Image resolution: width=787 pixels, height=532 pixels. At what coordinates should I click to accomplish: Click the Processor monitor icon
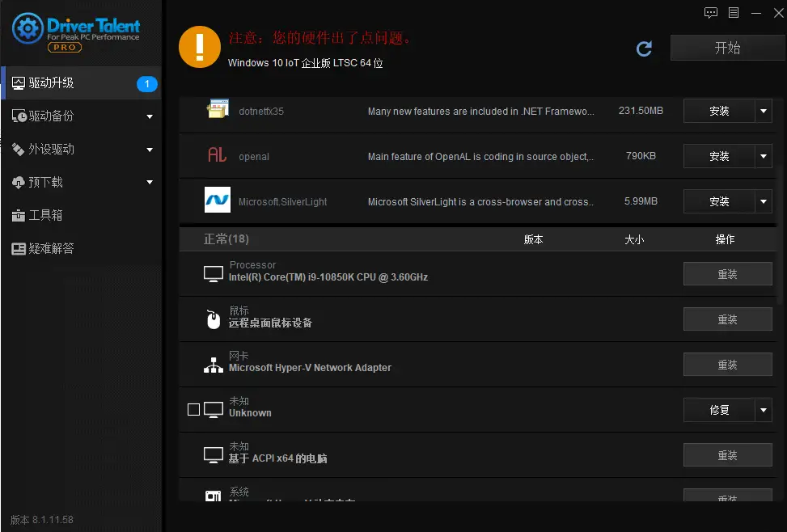point(214,274)
